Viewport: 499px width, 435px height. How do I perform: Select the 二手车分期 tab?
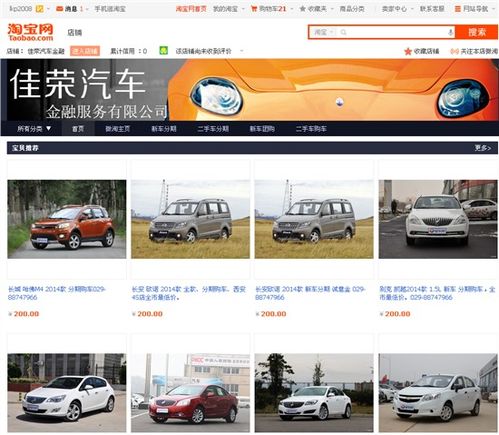click(x=213, y=129)
